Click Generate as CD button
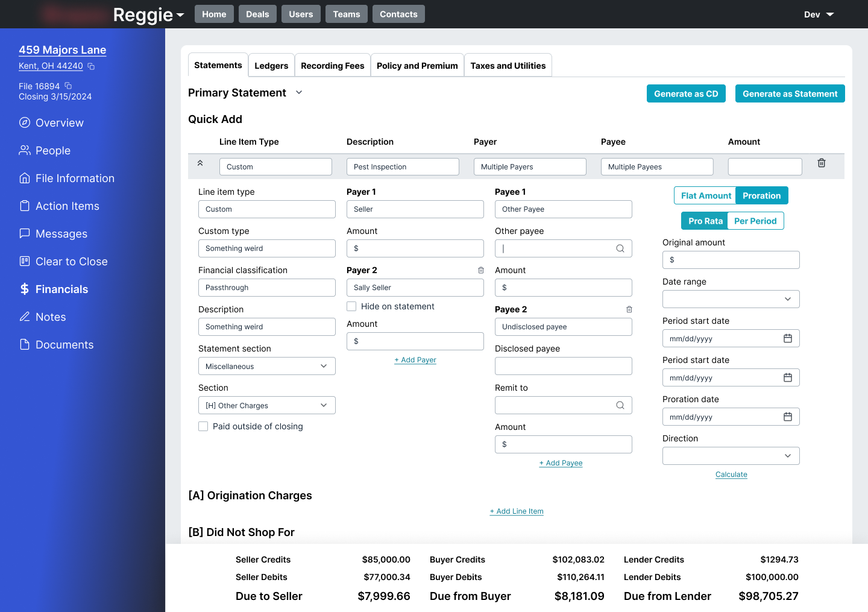 click(x=686, y=93)
